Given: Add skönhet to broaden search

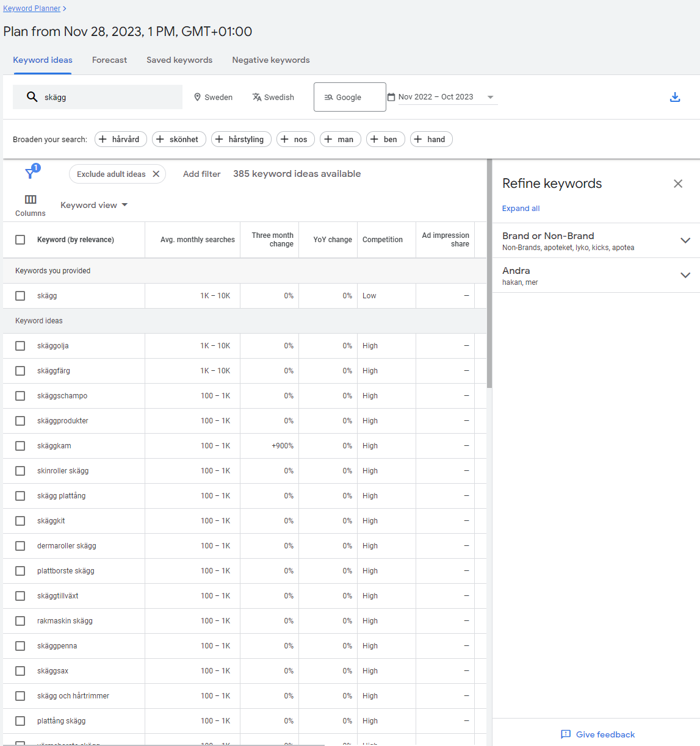Looking at the screenshot, I should 179,139.
